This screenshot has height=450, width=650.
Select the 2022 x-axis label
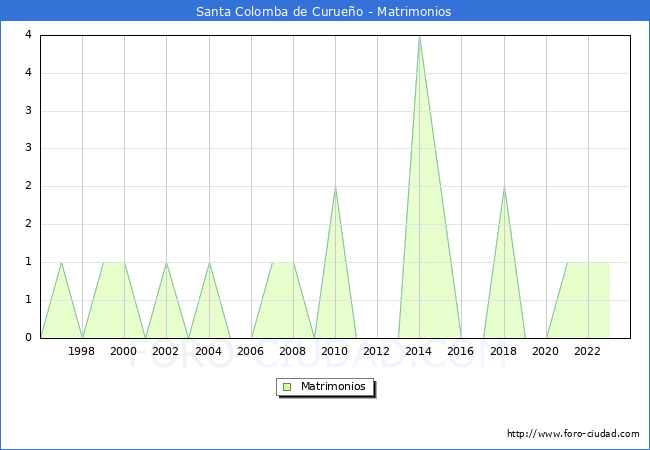[x=588, y=351]
